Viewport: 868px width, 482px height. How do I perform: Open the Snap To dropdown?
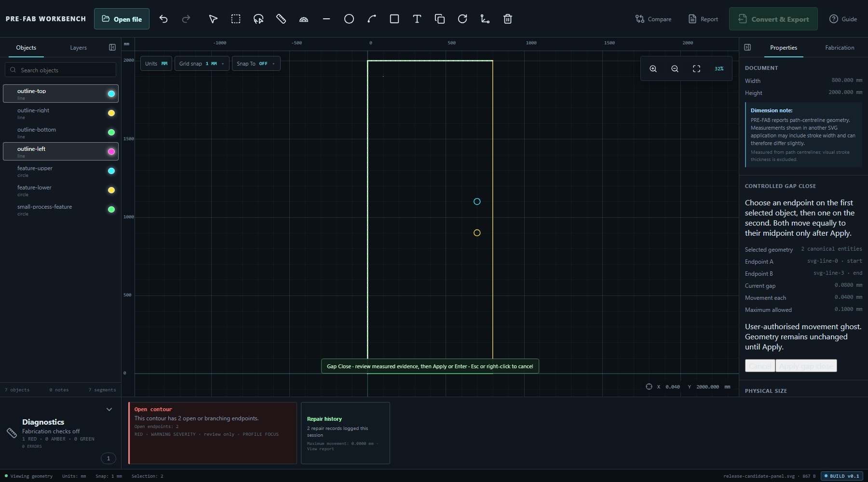pos(256,64)
